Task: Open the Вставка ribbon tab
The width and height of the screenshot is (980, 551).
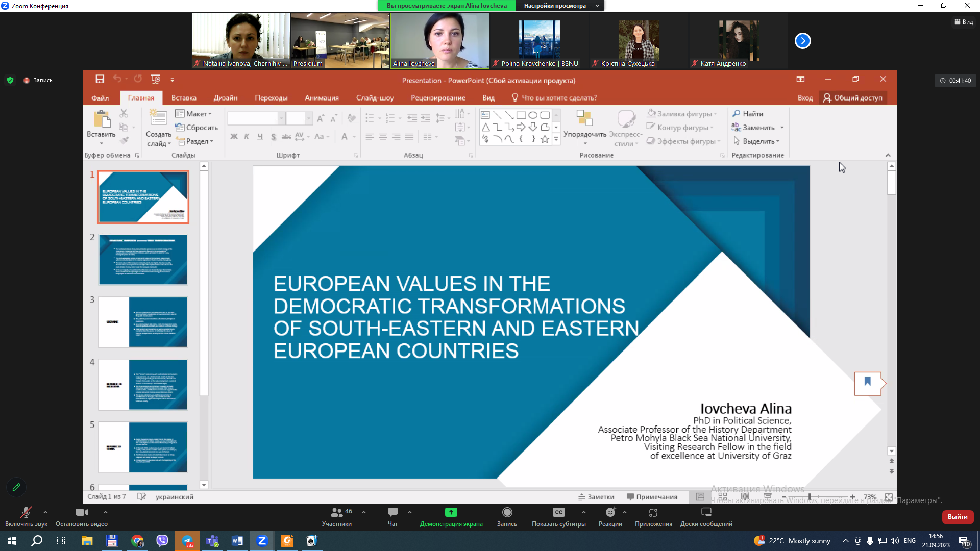Action: 184,98
